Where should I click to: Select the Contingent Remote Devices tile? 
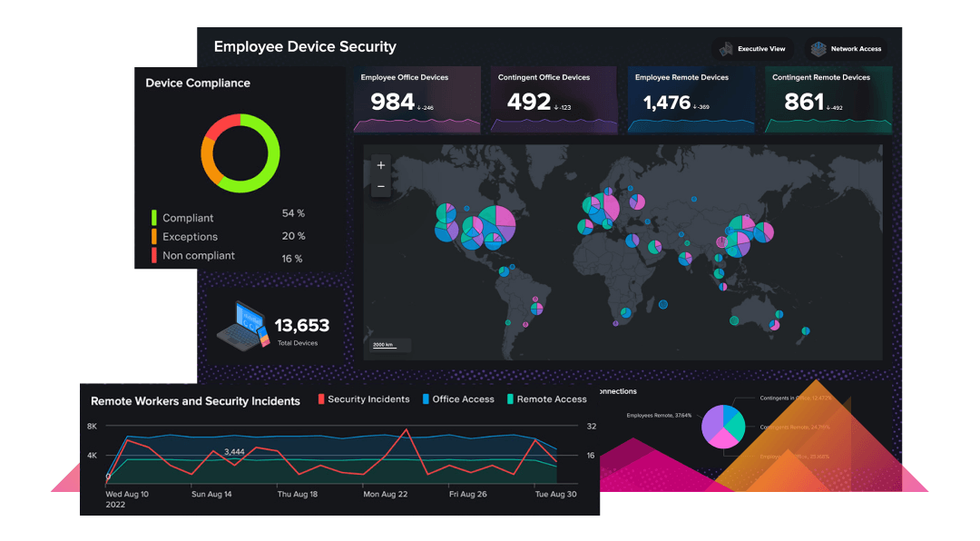coord(828,100)
